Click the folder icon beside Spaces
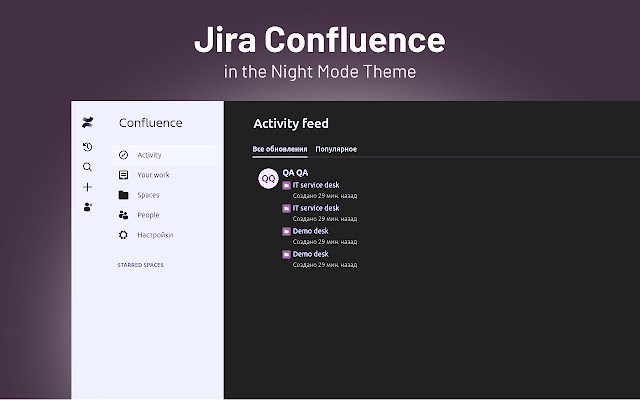The image size is (640, 400). click(123, 195)
